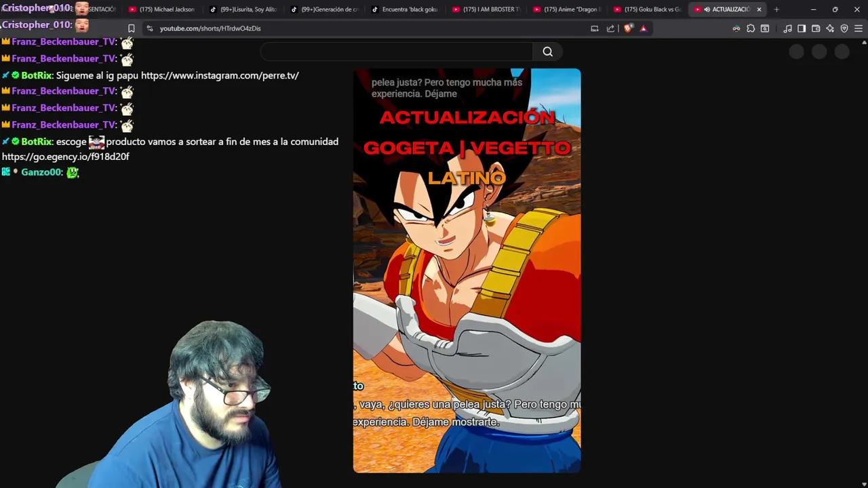The width and height of the screenshot is (868, 488).
Task: Click the go.egency.io/f918d20f chat link
Action: click(x=65, y=157)
